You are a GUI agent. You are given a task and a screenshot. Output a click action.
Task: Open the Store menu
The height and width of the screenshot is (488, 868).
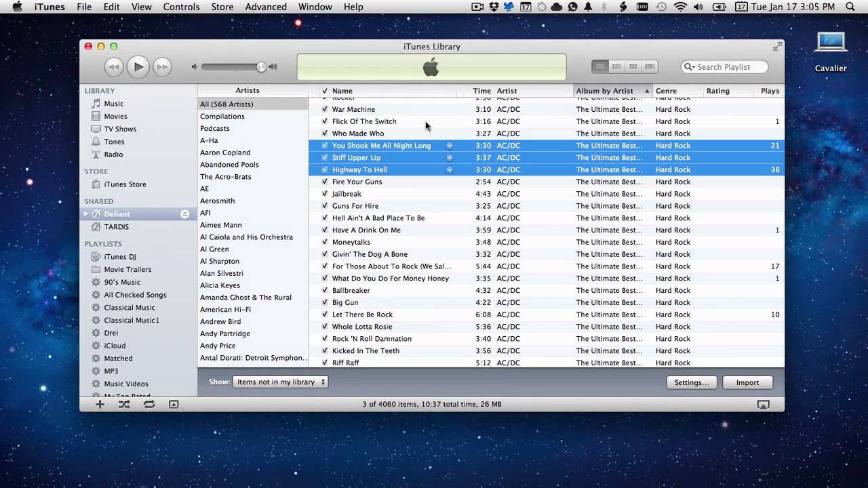[x=222, y=7]
